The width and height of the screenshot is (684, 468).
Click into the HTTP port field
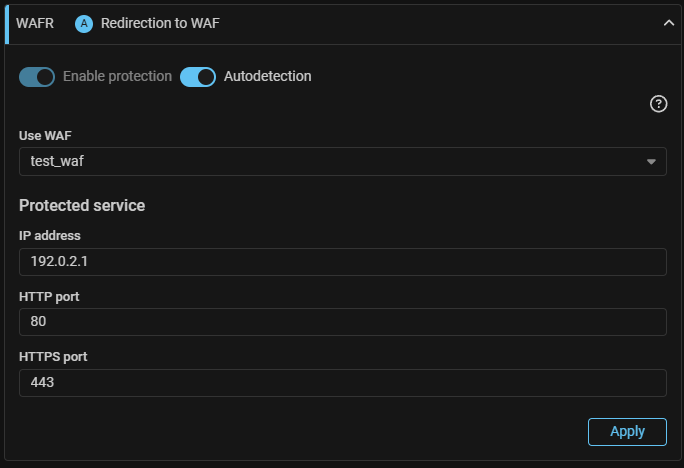tap(342, 322)
